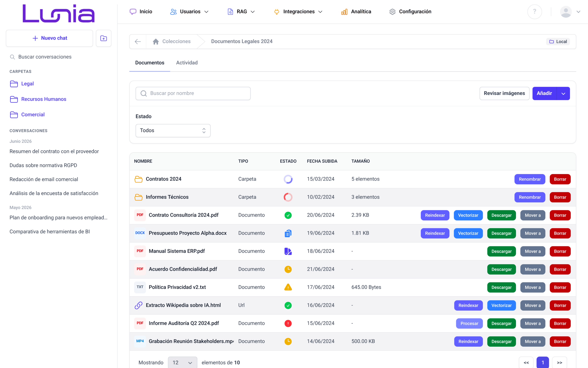The height and width of the screenshot is (368, 588).
Task: Change the page size dropdown showing 12
Action: (182, 363)
